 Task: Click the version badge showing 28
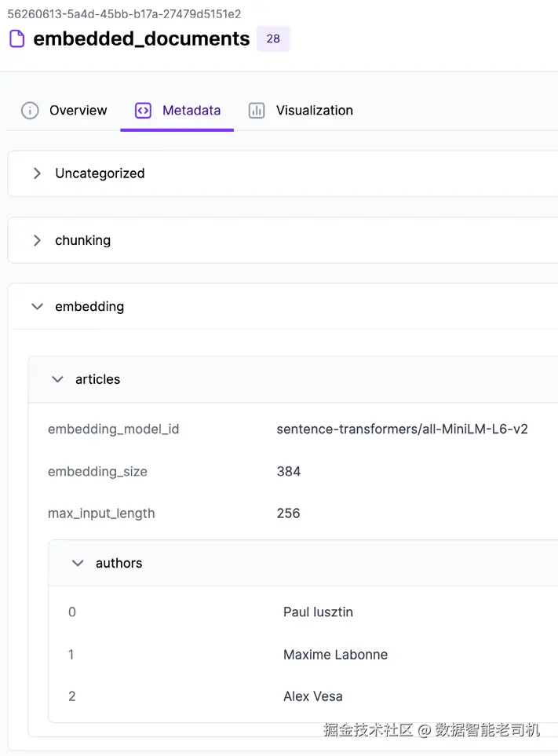[273, 38]
